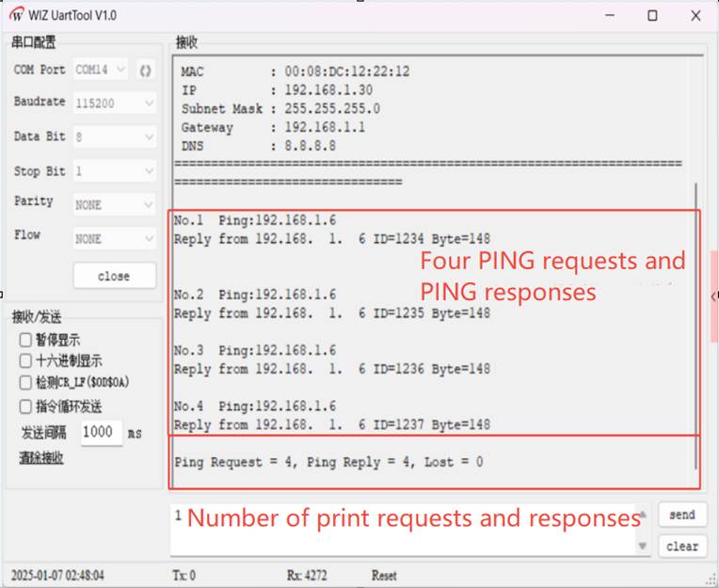
Task: Open the Parity dropdown showing NONE
Action: coord(114,204)
